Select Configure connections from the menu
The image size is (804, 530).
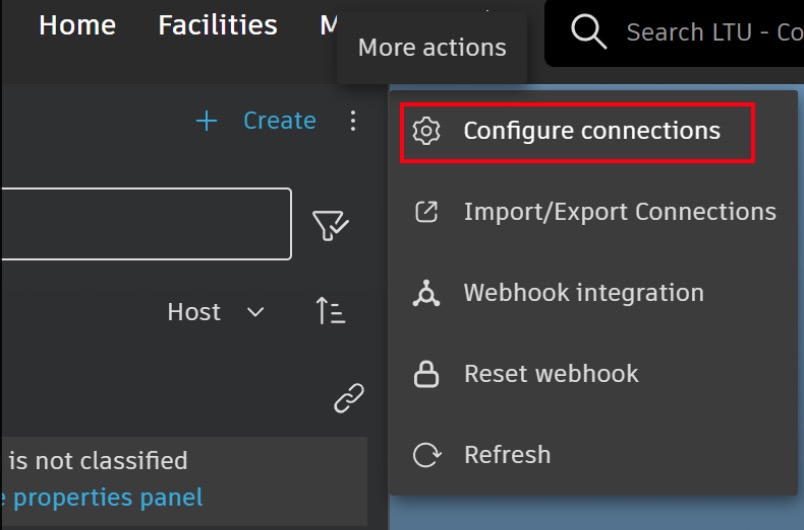tap(591, 131)
